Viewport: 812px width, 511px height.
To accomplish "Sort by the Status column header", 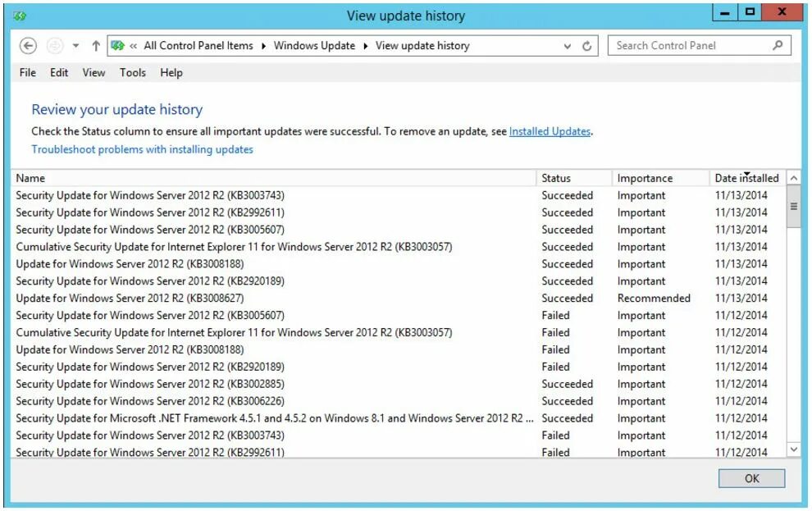I will pos(574,178).
